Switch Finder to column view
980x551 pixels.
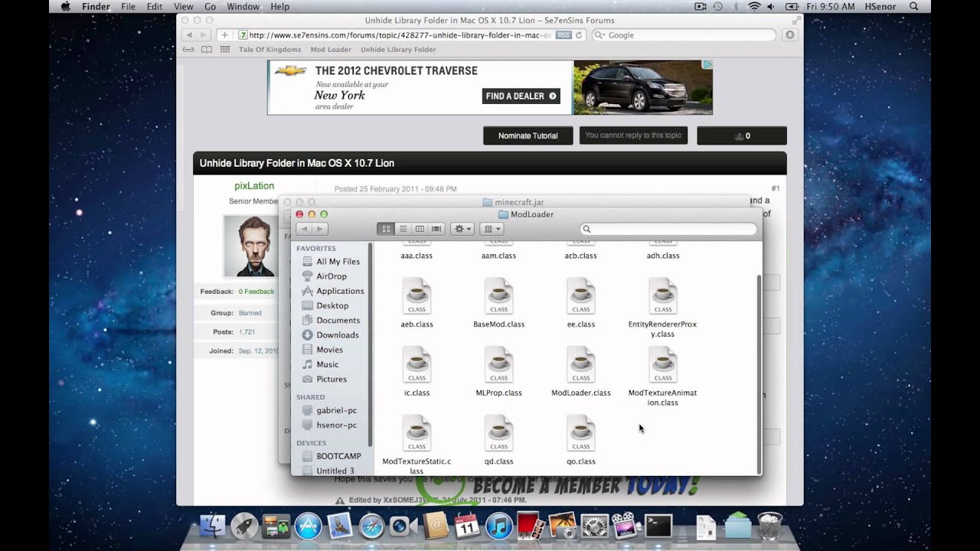[x=420, y=229]
